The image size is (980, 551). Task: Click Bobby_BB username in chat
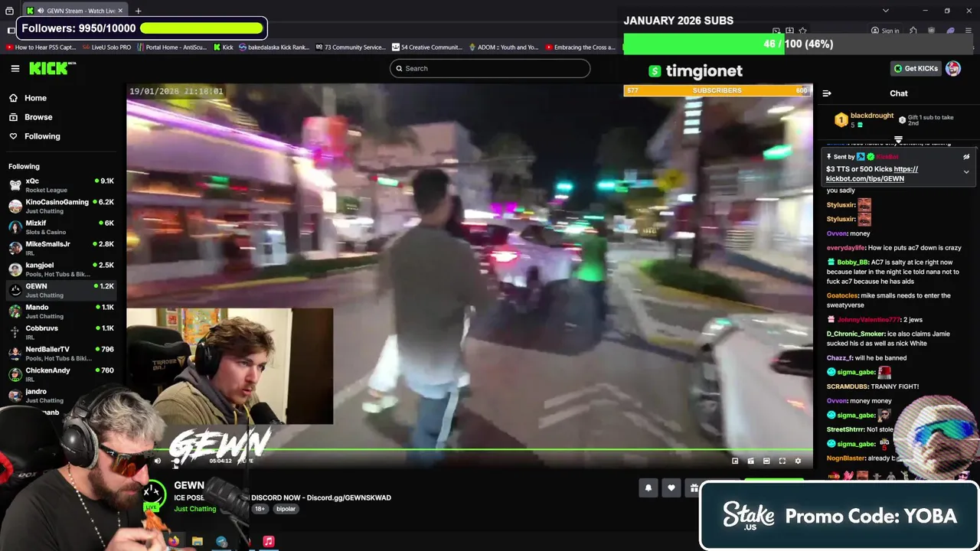click(x=853, y=262)
